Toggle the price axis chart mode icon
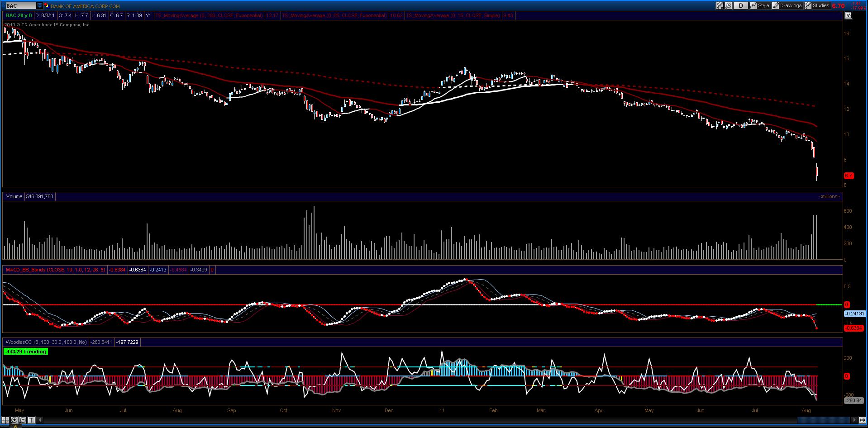The width and height of the screenshot is (868, 428). pyautogui.click(x=848, y=15)
